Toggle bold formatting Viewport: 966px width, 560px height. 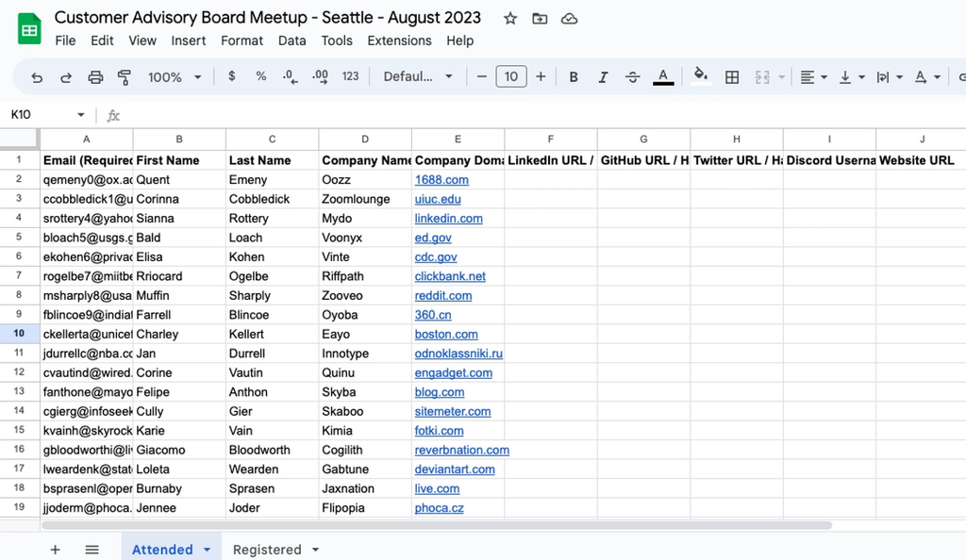click(x=574, y=77)
